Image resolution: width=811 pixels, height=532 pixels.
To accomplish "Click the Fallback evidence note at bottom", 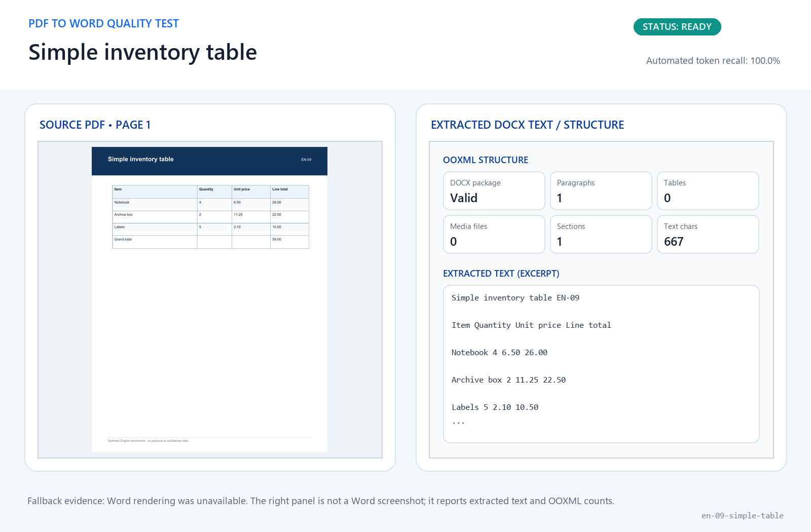I will pos(321,501).
